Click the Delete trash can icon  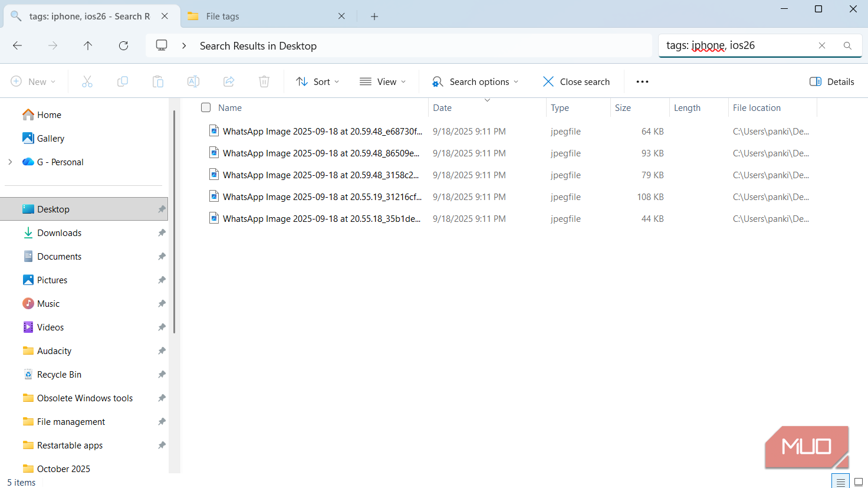pyautogui.click(x=264, y=81)
